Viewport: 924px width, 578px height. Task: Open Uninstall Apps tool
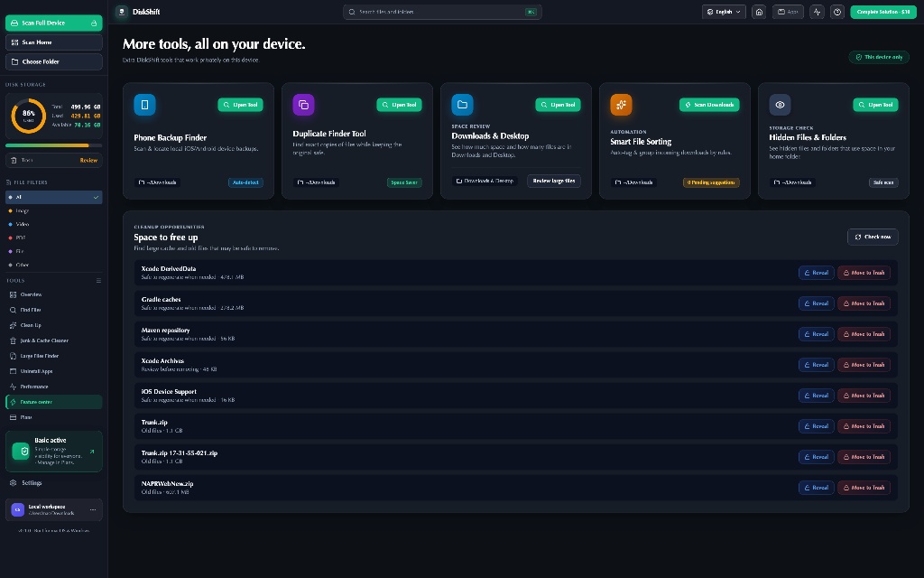(53, 371)
